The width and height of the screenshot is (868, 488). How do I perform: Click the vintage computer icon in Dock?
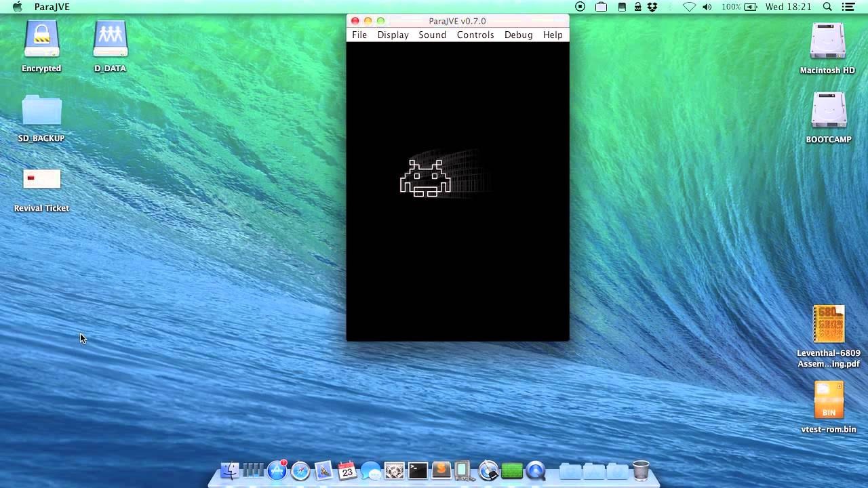[x=465, y=470]
